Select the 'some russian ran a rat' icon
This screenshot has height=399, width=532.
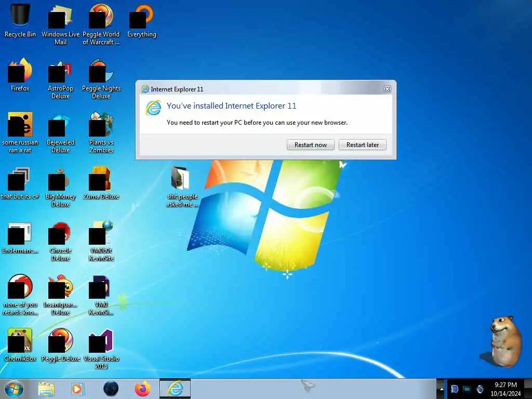pyautogui.click(x=20, y=132)
